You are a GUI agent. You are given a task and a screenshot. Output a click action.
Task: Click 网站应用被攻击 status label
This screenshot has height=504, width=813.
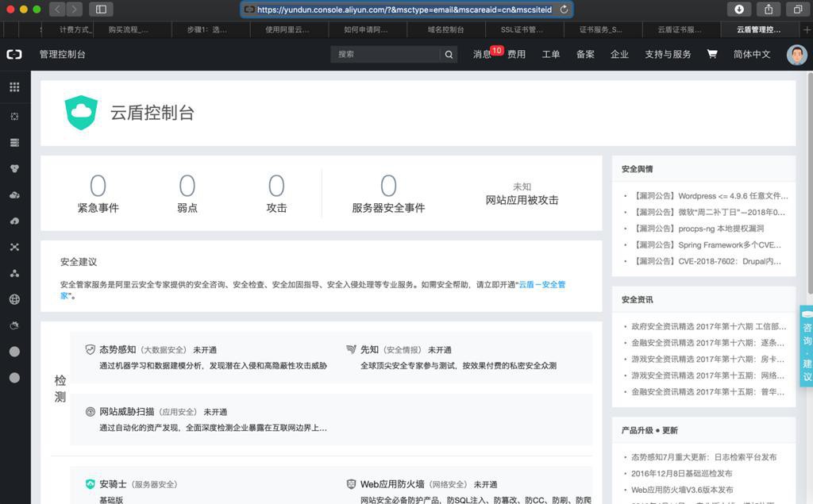click(522, 200)
